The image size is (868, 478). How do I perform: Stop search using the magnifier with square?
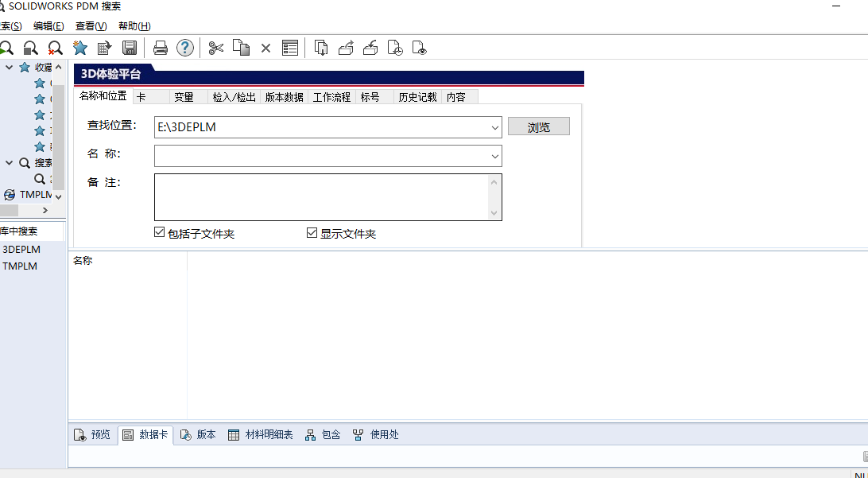[30, 49]
